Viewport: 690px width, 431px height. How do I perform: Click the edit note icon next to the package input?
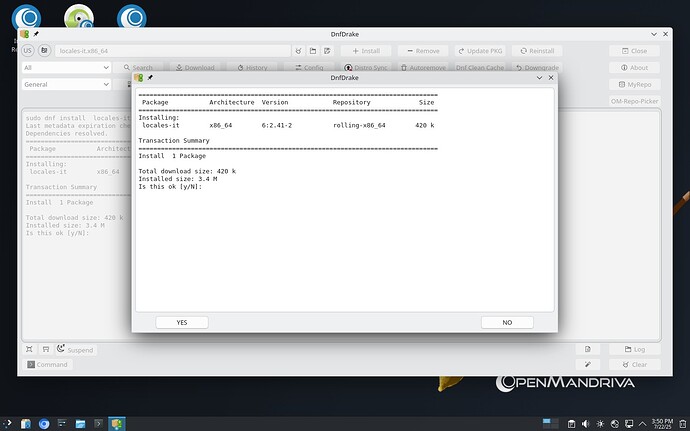[x=327, y=51]
